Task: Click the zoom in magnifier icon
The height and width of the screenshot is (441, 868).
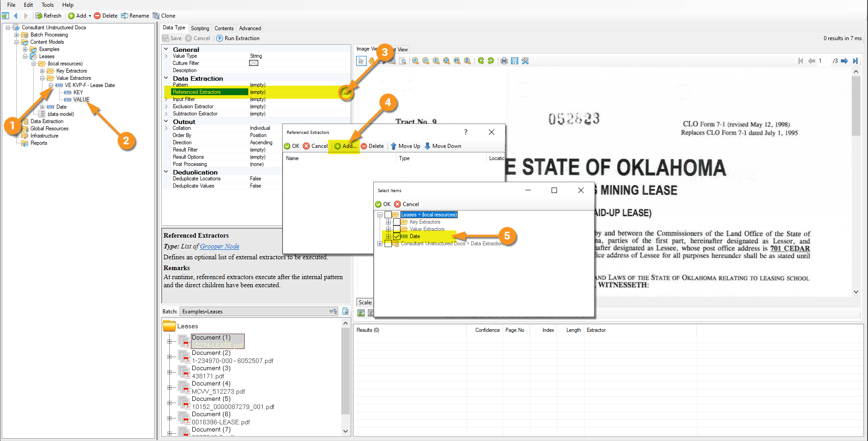Action: tap(415, 61)
